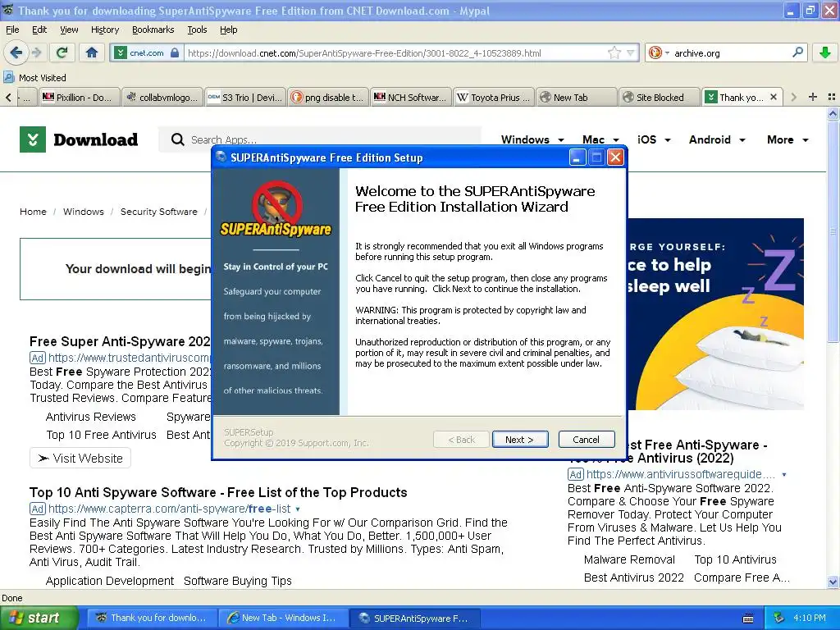The width and height of the screenshot is (840, 630).
Task: Click the URL address field
Action: pos(395,52)
